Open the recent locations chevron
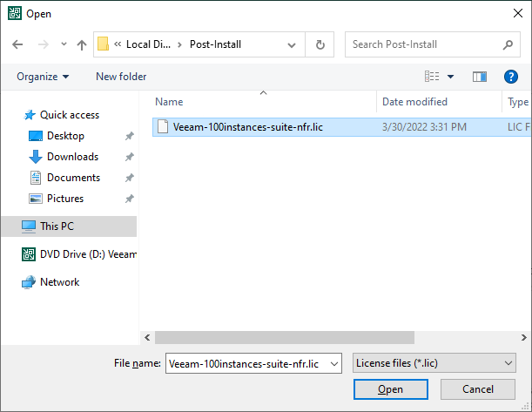 tap(64, 44)
